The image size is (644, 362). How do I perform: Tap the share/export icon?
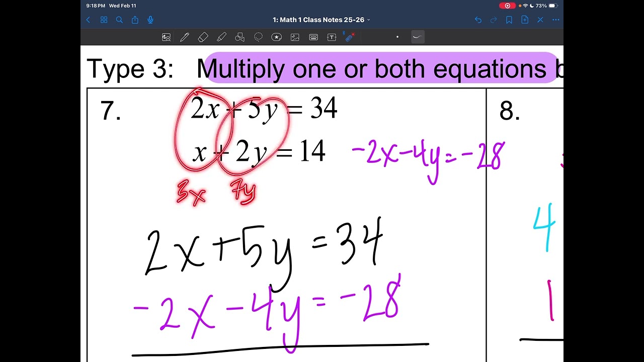(135, 20)
